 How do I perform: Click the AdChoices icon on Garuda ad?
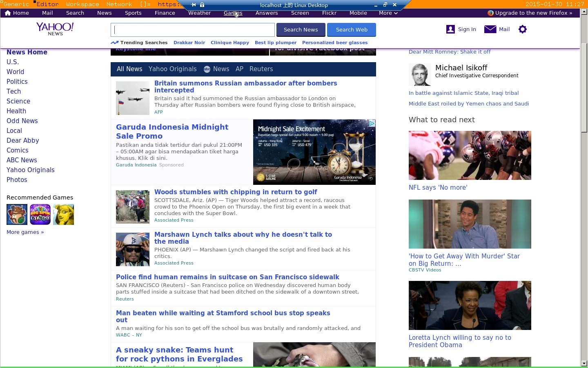pyautogui.click(x=372, y=123)
